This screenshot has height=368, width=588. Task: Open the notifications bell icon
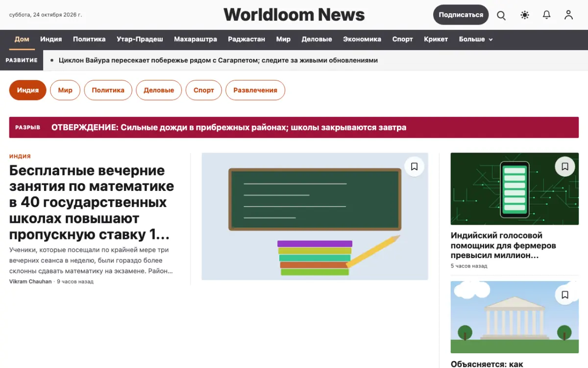click(x=547, y=15)
